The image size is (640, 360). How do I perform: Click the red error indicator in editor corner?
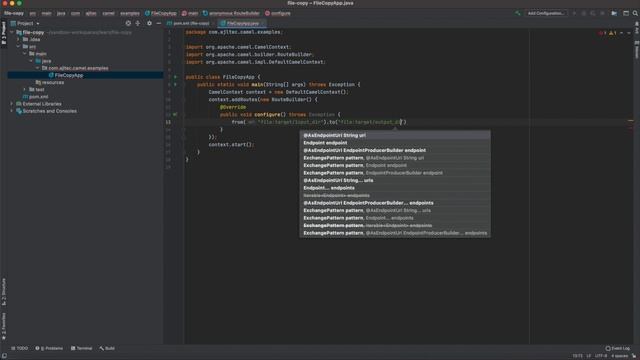click(602, 33)
